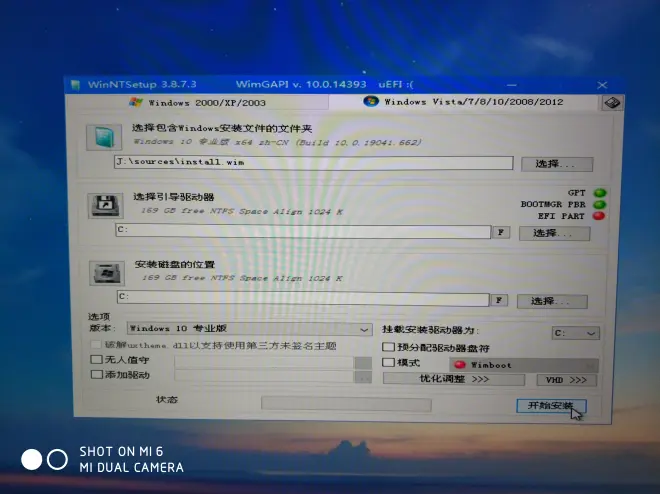Enable the 添加驱动 add drivers checkbox

[x=97, y=374]
